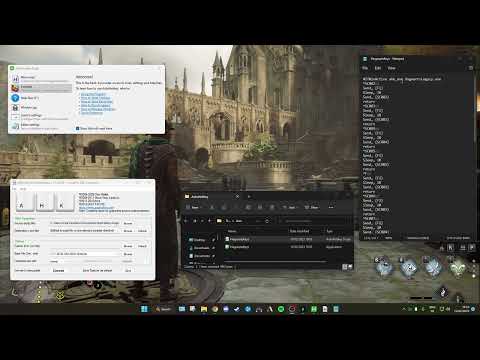
Task: Open See more (...) in File Explorer toolbar
Action: 331,207
